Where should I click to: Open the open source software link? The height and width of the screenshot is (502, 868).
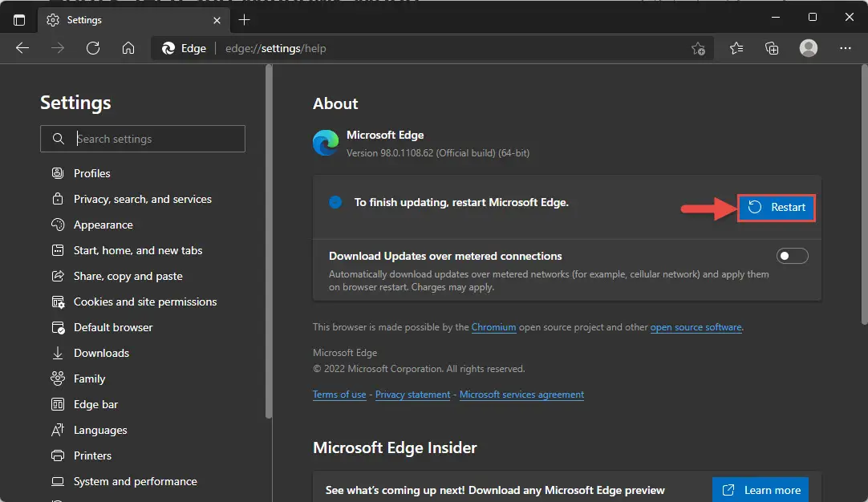696,327
